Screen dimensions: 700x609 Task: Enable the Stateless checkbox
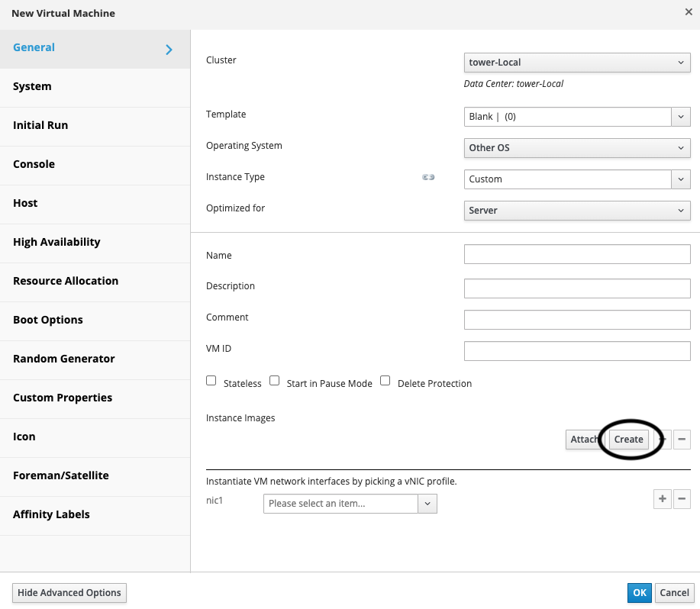click(211, 381)
